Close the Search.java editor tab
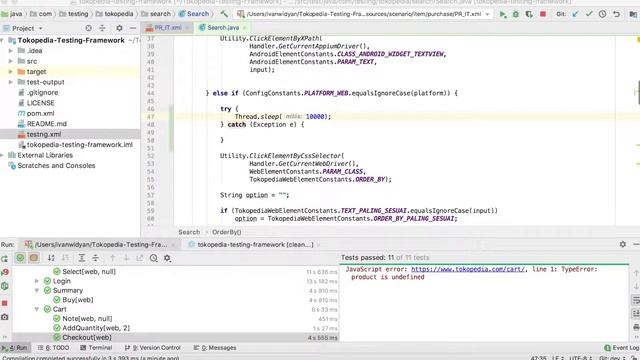The image size is (640, 360). click(244, 28)
